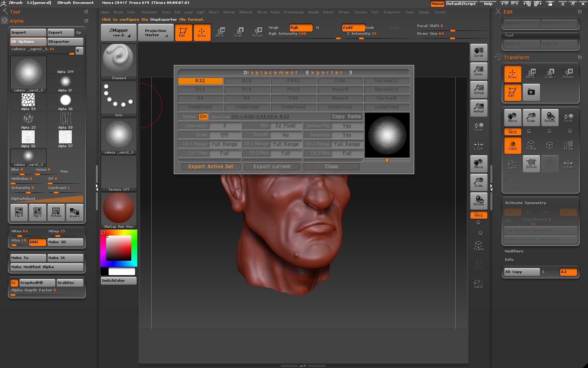588x368 pixels.
Task: Toggle the Rgb paint mode
Action: pos(301,27)
